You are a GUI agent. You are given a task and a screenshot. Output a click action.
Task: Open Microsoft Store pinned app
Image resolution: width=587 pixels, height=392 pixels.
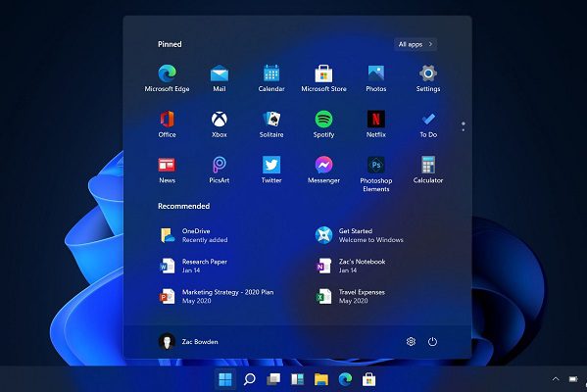click(323, 77)
